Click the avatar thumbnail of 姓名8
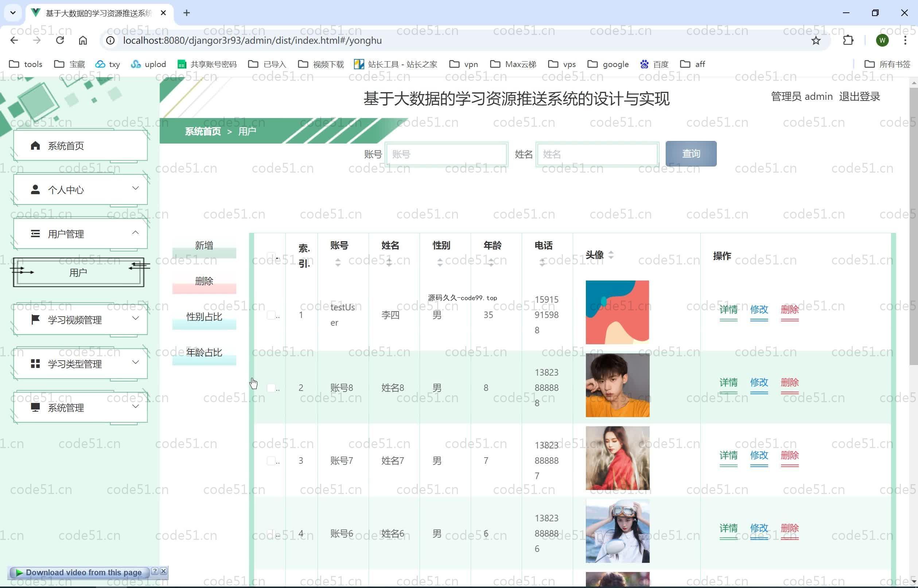The width and height of the screenshot is (918, 588). pyautogui.click(x=617, y=385)
